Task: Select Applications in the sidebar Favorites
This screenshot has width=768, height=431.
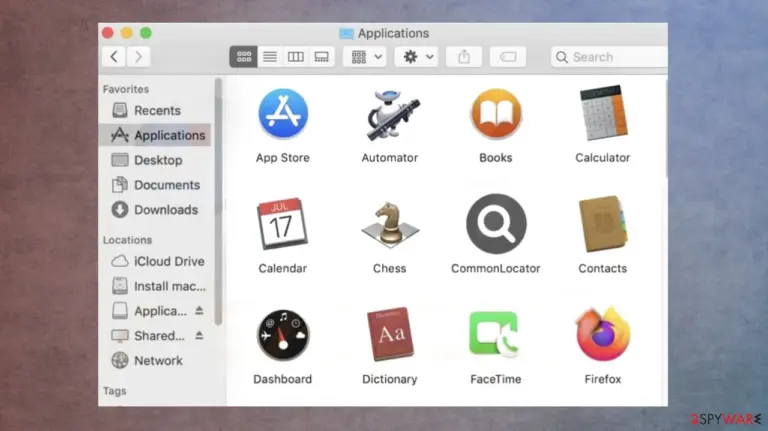Action: pos(155,135)
